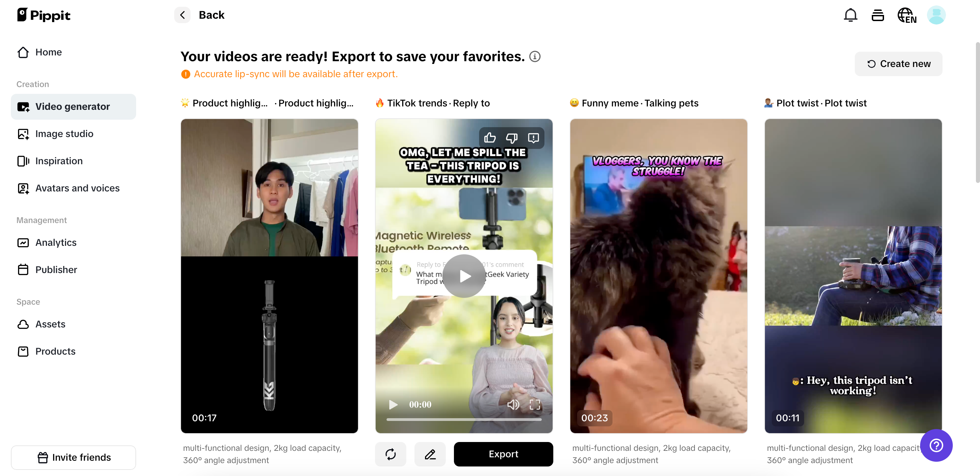Image resolution: width=980 pixels, height=476 pixels.
Task: Open the help question mark bubble
Action: (x=936, y=445)
